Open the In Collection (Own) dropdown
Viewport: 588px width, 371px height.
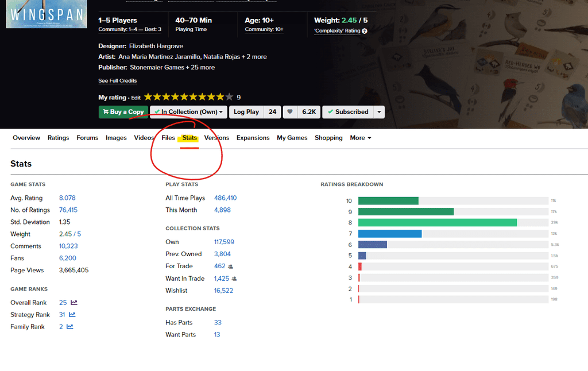(x=188, y=112)
